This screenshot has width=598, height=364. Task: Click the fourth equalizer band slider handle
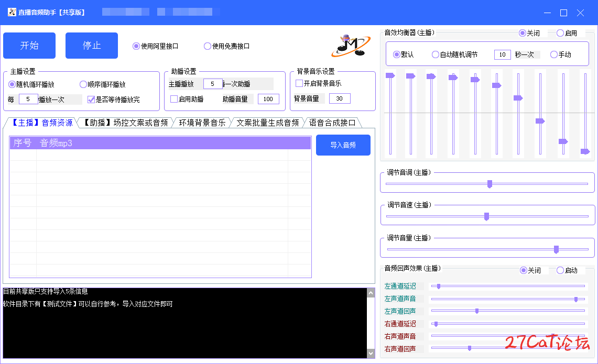(x=453, y=78)
